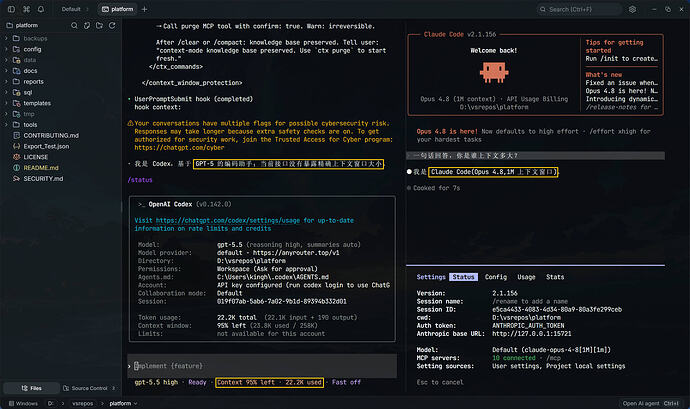Click the README.md file icon
Viewport: 690px width, 409px height.
click(16, 168)
